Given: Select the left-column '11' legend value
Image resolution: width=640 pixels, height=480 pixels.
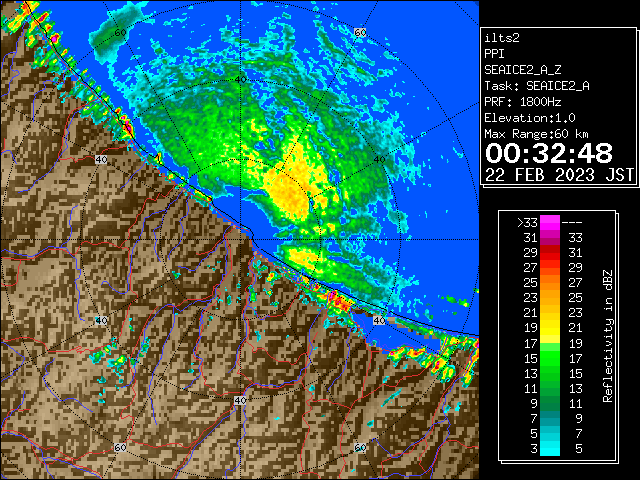Looking at the screenshot, I should pos(531,388).
